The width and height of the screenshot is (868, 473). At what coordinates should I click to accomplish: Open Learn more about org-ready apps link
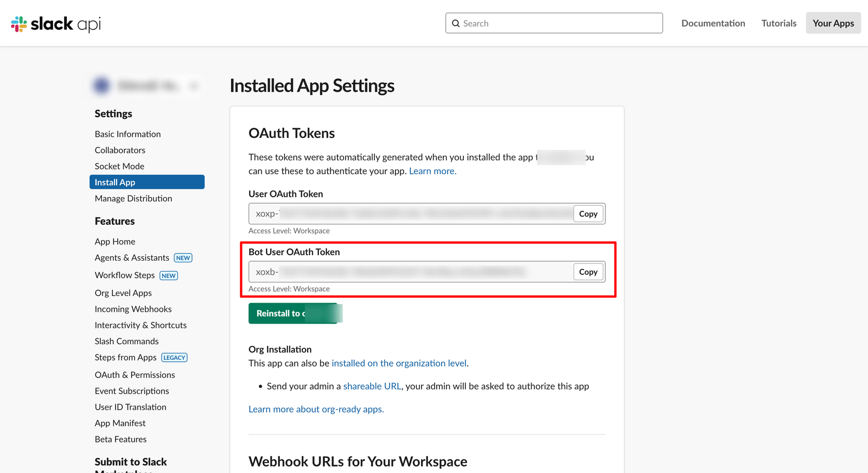pos(316,409)
